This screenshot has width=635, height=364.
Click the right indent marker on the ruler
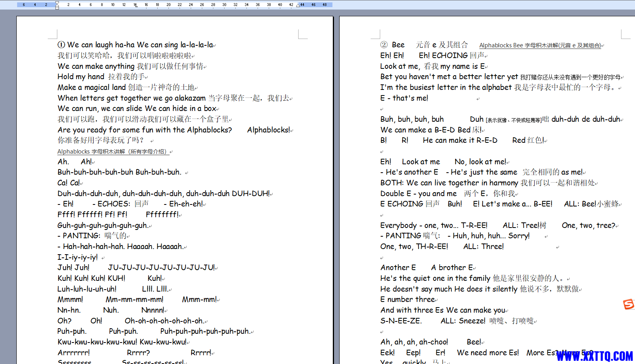pyautogui.click(x=298, y=5)
